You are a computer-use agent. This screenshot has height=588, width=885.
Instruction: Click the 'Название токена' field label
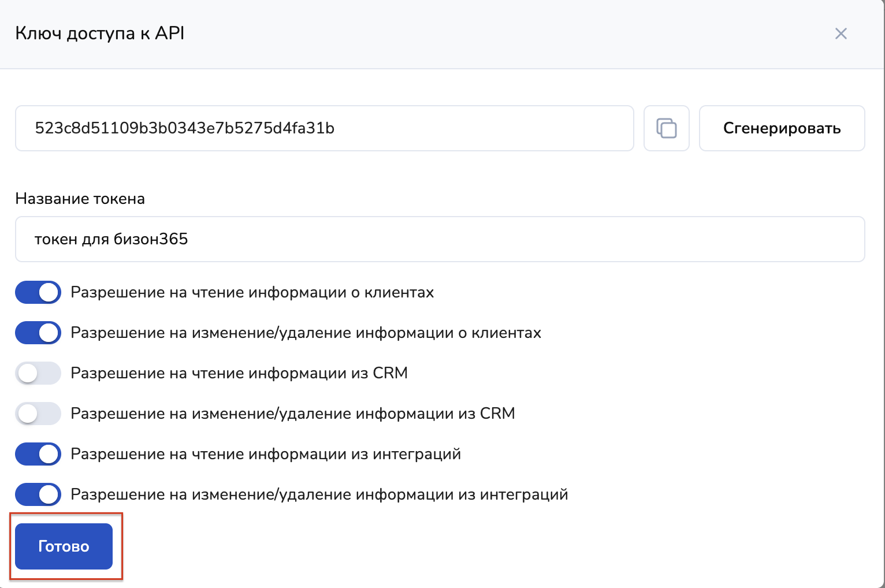80,199
